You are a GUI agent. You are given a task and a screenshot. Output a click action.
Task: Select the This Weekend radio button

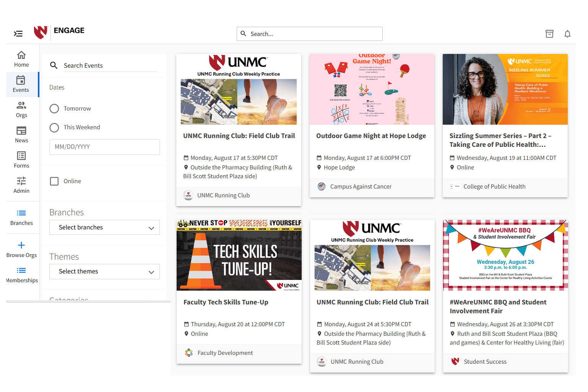[54, 127]
